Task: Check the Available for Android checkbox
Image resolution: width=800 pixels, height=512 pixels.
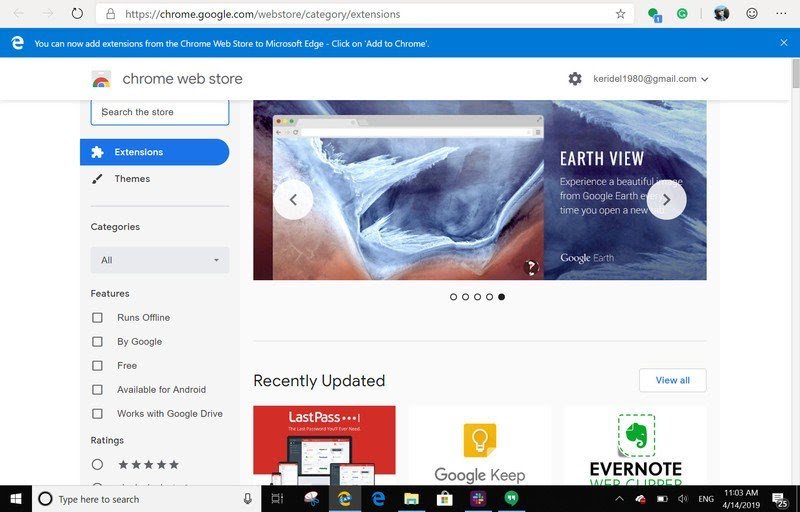Action: click(97, 390)
